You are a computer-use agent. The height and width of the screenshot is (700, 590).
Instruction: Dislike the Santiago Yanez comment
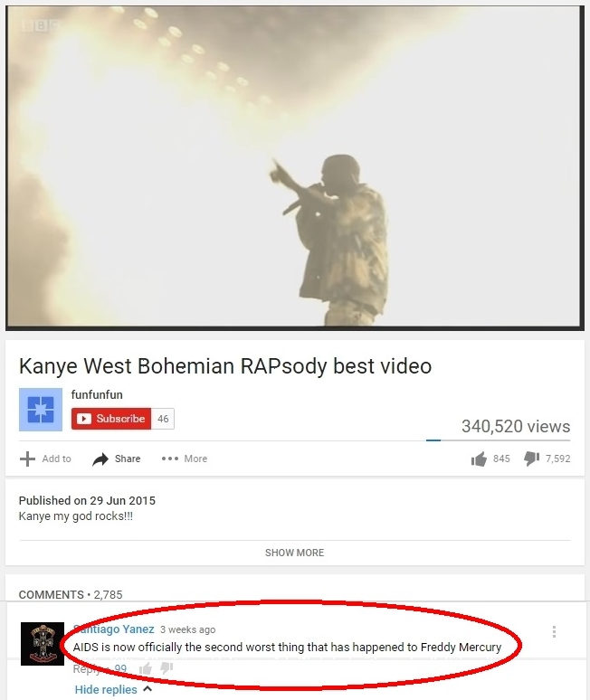167,667
